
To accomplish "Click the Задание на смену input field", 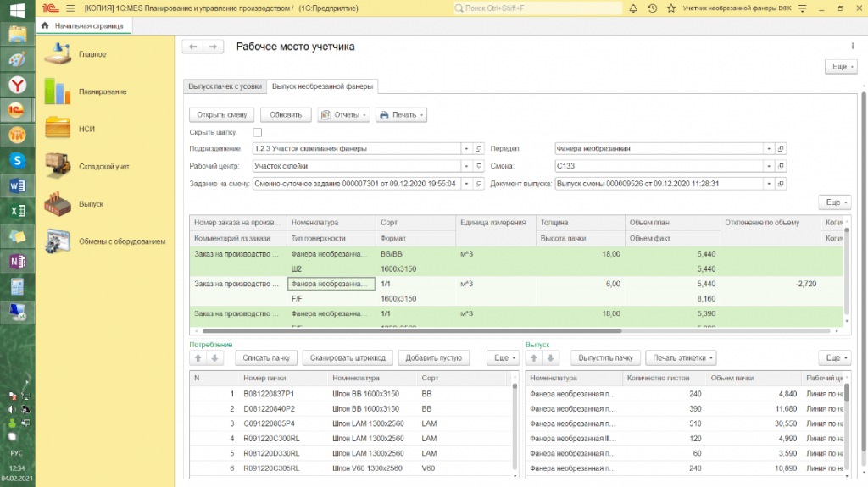I will [x=357, y=184].
